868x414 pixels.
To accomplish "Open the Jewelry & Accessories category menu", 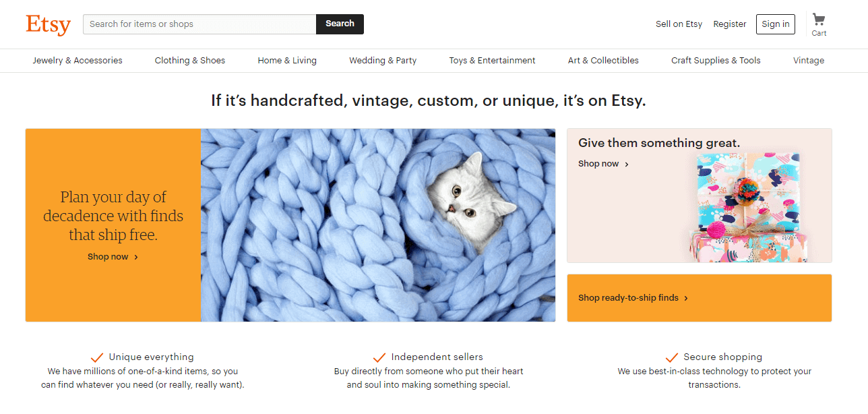I will click(77, 61).
